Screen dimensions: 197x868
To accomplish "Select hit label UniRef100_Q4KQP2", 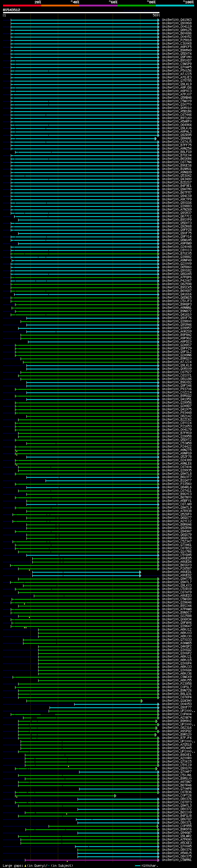I will tap(176, 646).
